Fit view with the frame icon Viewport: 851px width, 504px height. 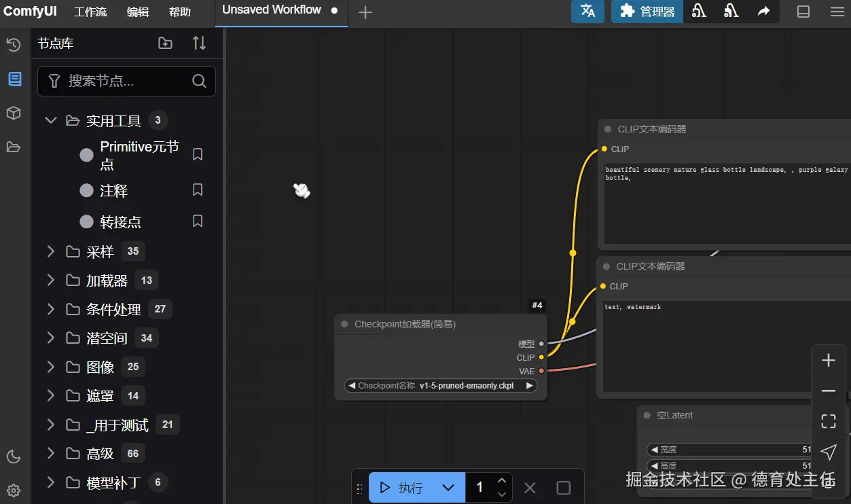point(829,422)
